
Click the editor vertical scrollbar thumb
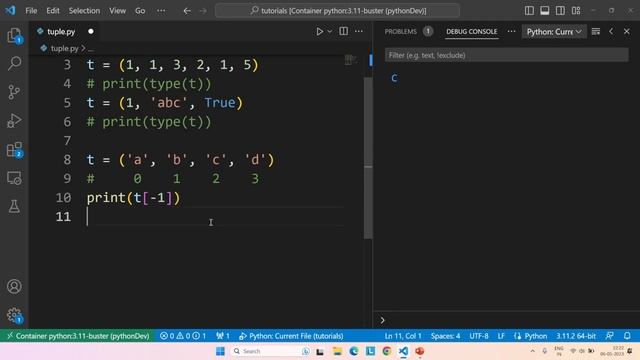click(x=368, y=157)
